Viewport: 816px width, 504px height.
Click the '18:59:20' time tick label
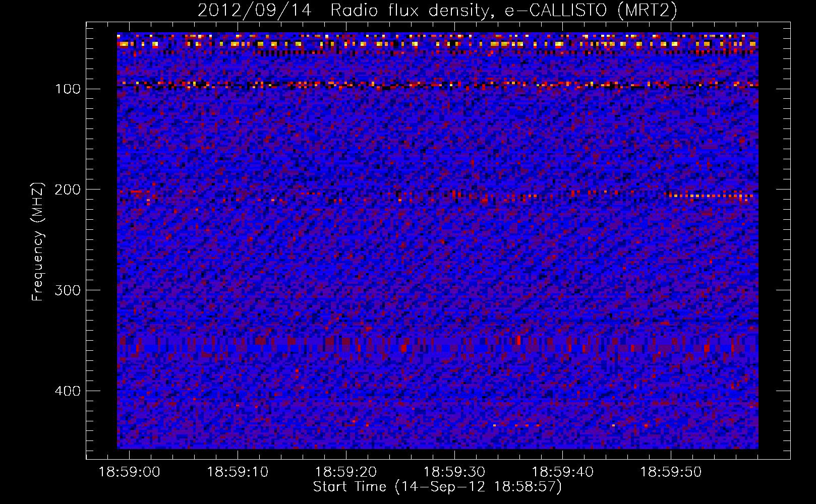point(346,472)
